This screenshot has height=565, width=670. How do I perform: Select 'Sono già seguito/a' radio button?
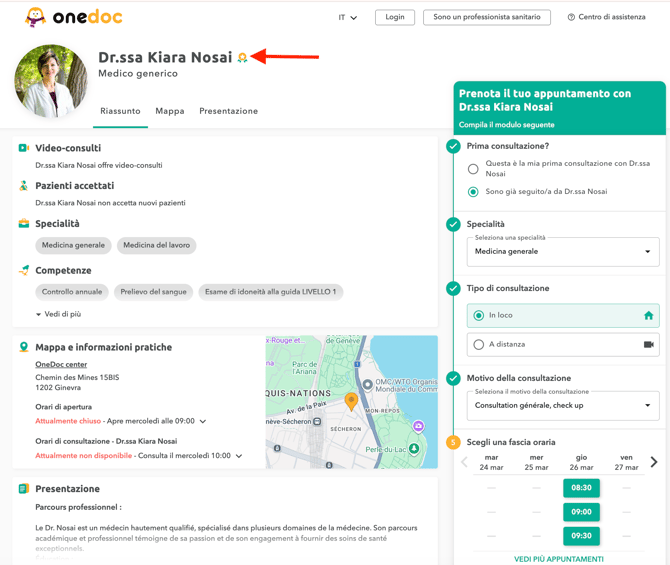pos(473,191)
